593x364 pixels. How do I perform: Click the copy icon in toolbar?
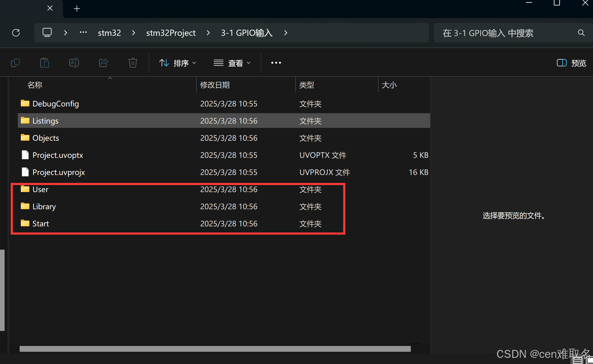point(15,63)
